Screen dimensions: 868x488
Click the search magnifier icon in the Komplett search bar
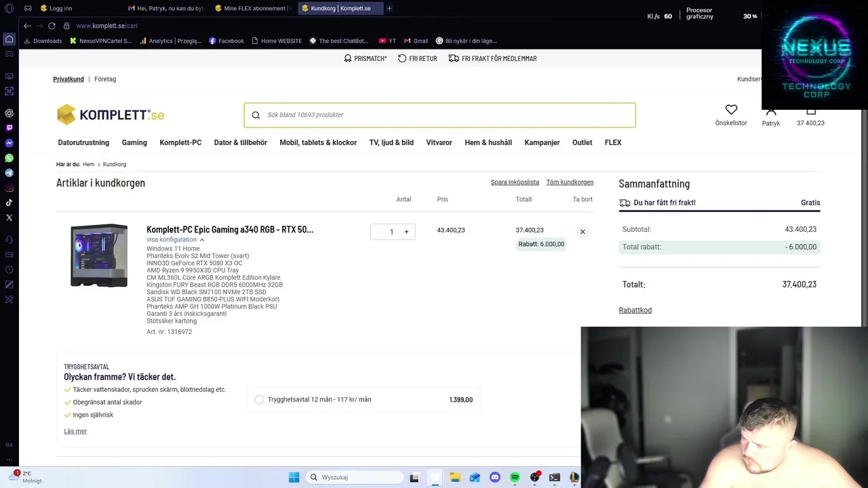(x=256, y=115)
